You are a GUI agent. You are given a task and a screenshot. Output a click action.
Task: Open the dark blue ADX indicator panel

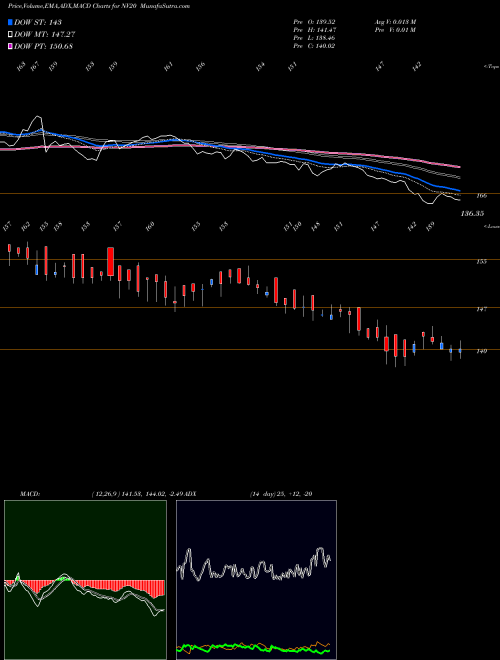[x=256, y=579]
